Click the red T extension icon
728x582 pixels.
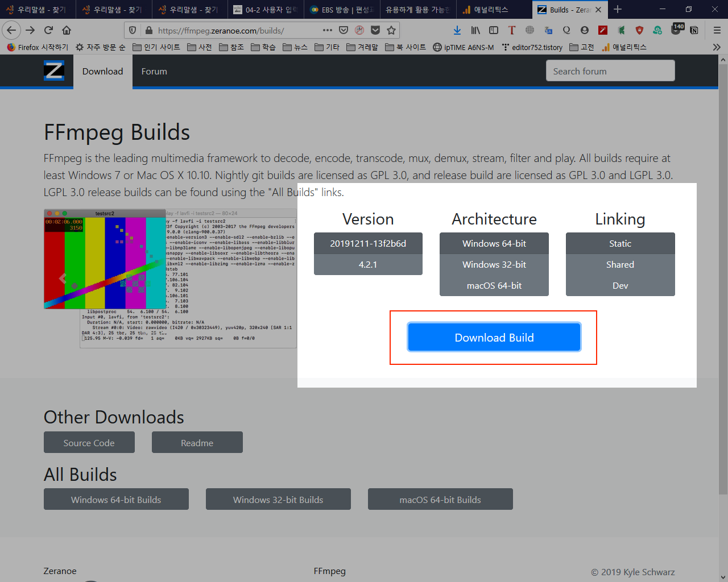point(512,30)
